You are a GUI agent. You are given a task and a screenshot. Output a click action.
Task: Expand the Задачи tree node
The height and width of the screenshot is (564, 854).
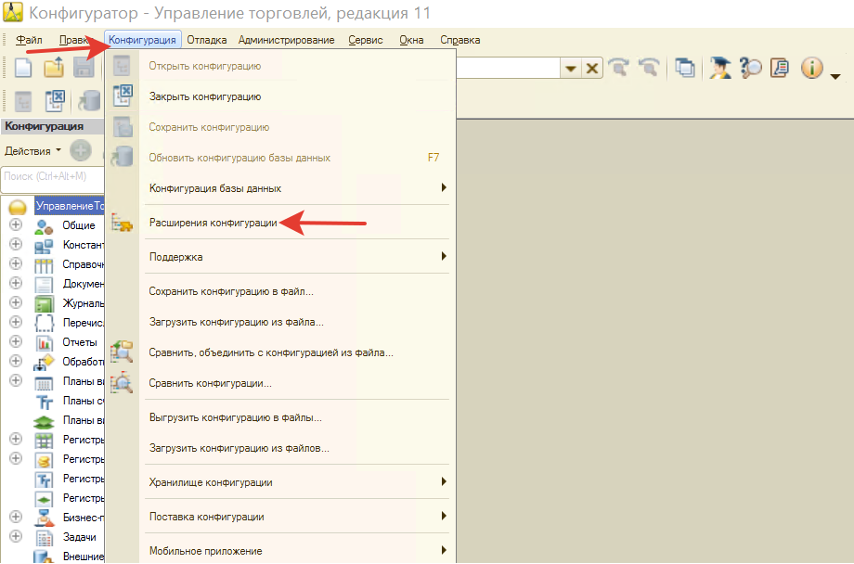[15, 537]
